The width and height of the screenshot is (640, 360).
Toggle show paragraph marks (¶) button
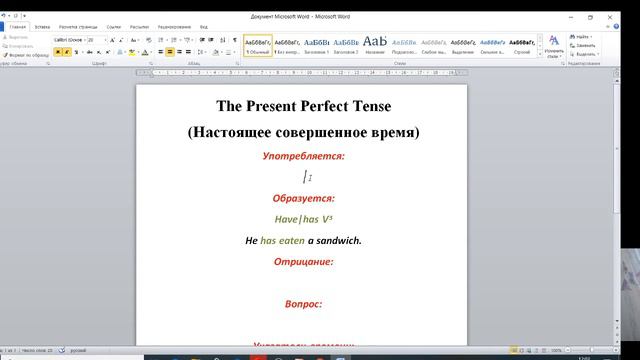235,40
